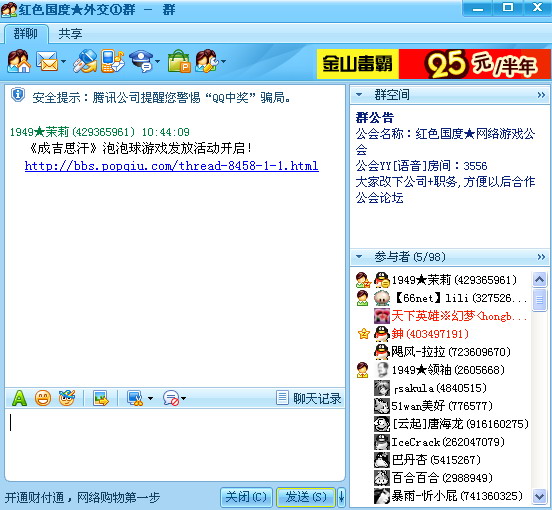
Task: Click into the message input box
Action: pos(175,444)
